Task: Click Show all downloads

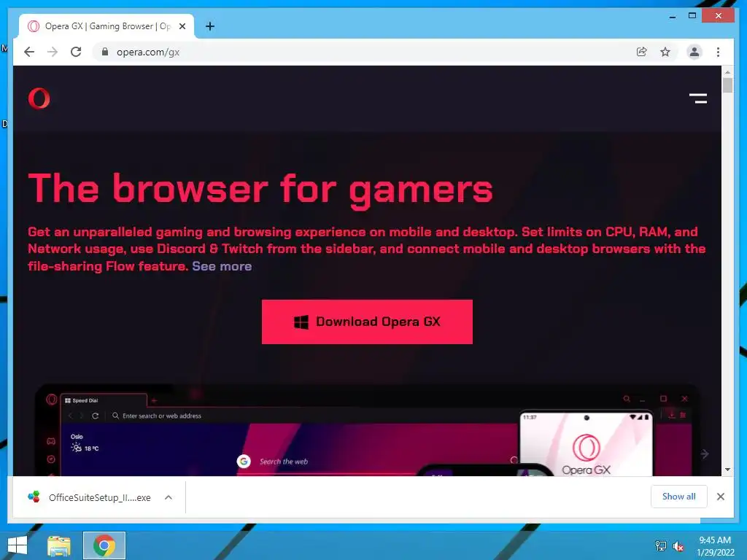Action: [678, 497]
